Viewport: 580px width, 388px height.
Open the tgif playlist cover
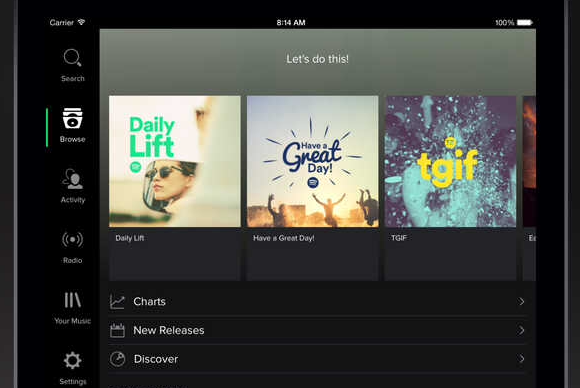pos(450,161)
